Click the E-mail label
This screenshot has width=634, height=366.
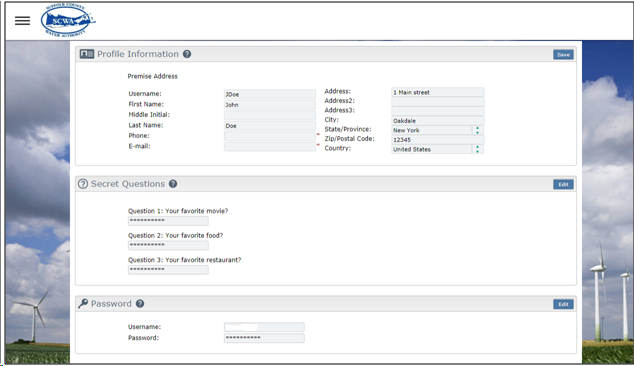[x=139, y=146]
